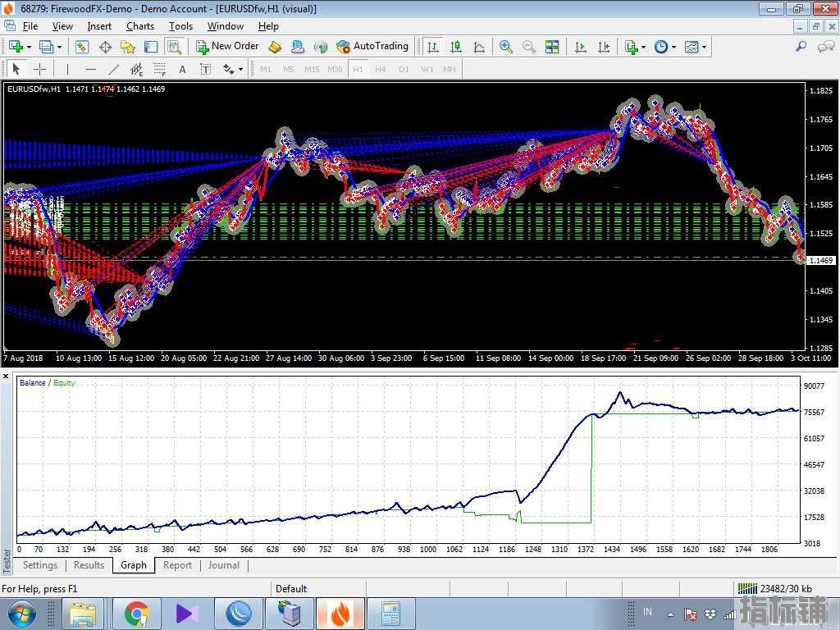Switch to the Report tab
Screen dimensions: 840x630
[x=177, y=565]
